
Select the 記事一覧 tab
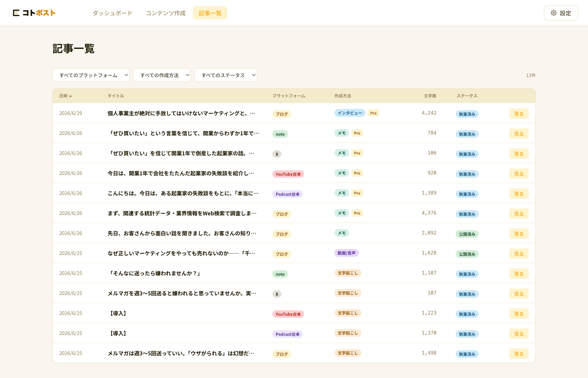tap(210, 13)
